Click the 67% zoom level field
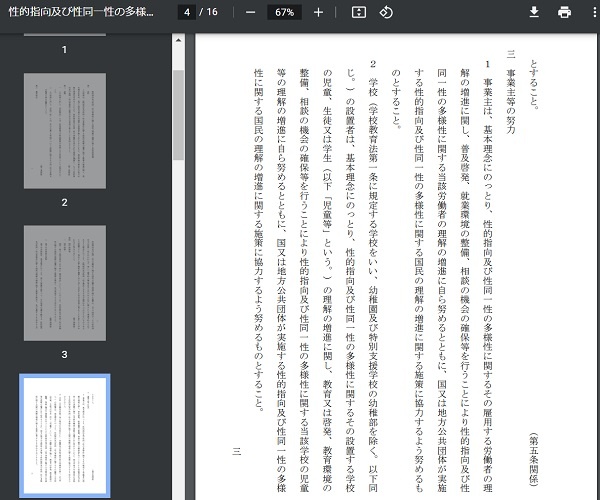Screen dimensions: 600x500 (284, 12)
